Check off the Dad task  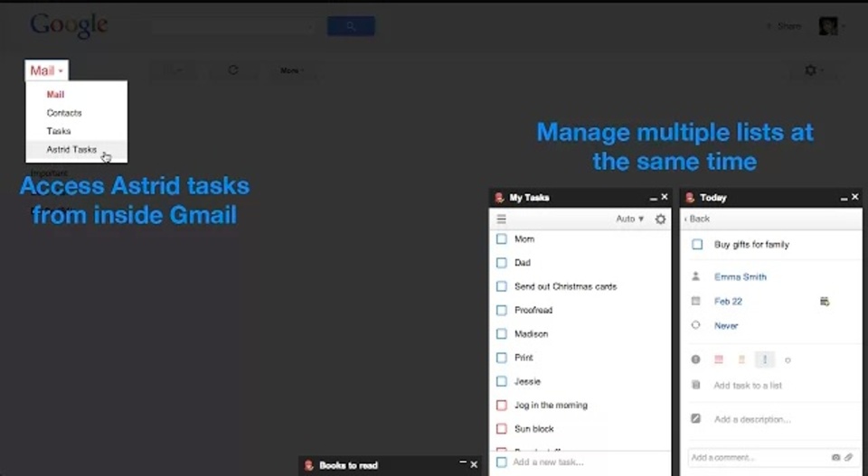pyautogui.click(x=502, y=263)
